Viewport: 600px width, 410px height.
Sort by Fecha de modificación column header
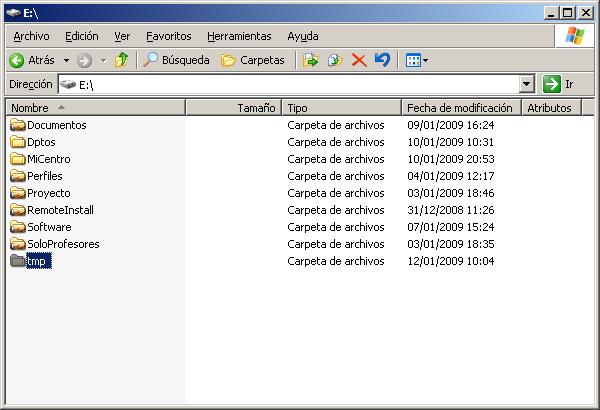point(460,107)
